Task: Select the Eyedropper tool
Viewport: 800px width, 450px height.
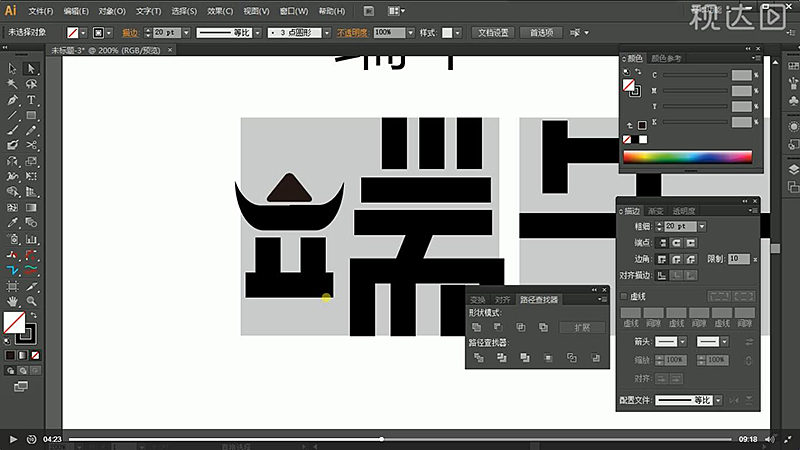Action: pos(12,223)
